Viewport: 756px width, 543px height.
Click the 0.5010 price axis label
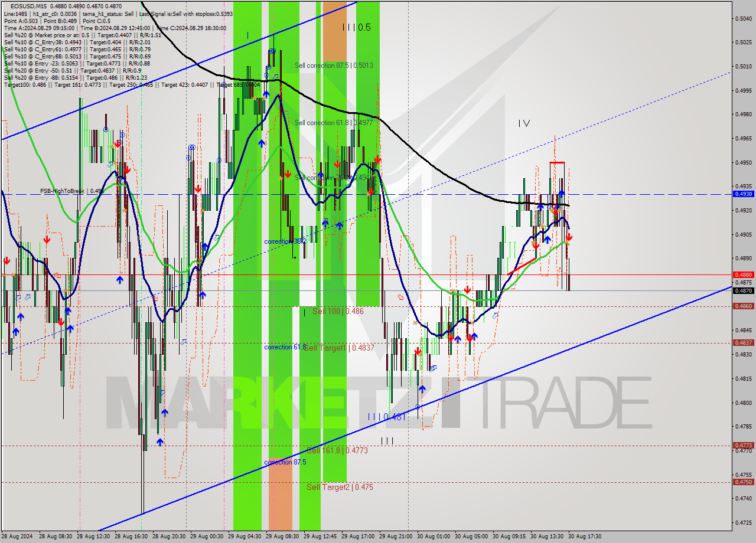click(744, 66)
